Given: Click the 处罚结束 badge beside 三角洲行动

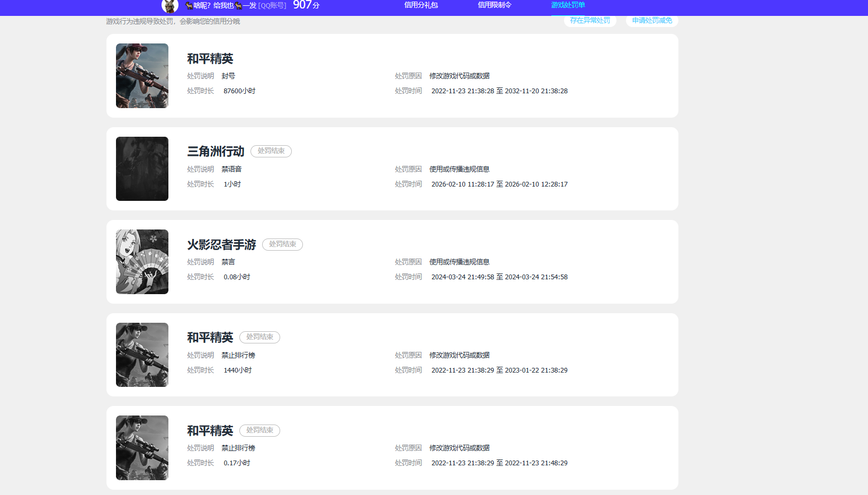Looking at the screenshot, I should (271, 151).
